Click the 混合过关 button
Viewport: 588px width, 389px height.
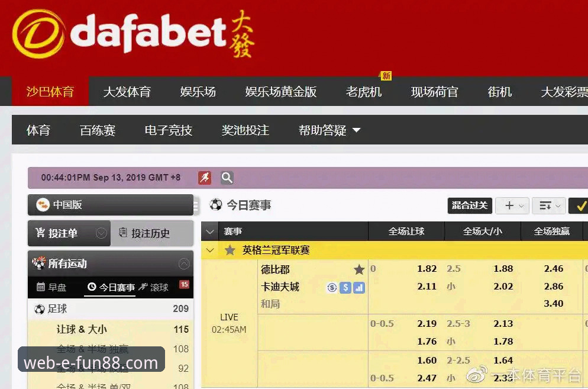point(470,206)
